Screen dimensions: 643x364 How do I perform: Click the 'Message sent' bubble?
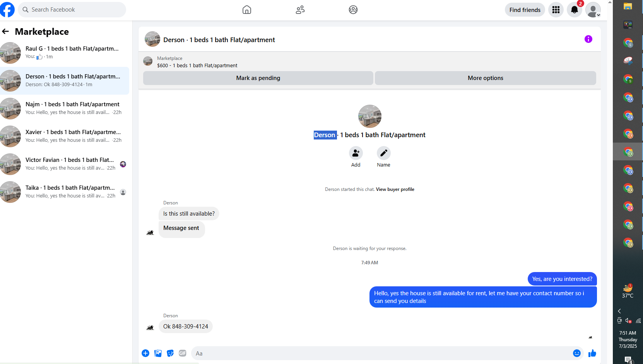pyautogui.click(x=181, y=229)
